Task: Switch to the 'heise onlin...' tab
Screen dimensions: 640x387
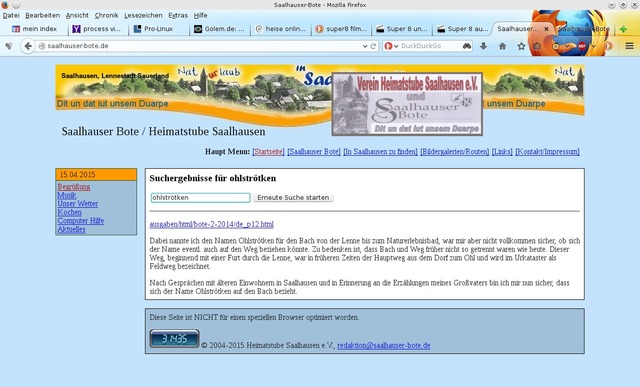Action: point(280,29)
